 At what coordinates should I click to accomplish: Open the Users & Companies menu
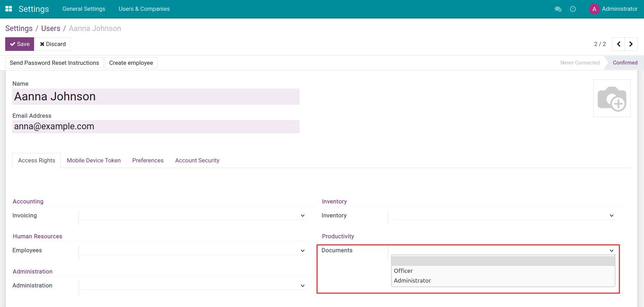click(144, 9)
